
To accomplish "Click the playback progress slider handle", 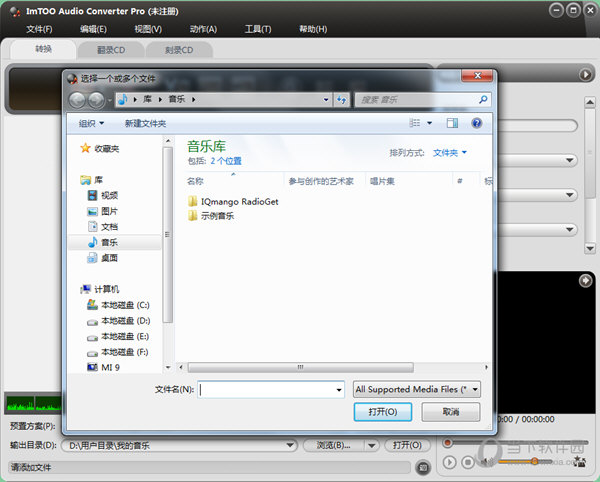I will pos(447,443).
